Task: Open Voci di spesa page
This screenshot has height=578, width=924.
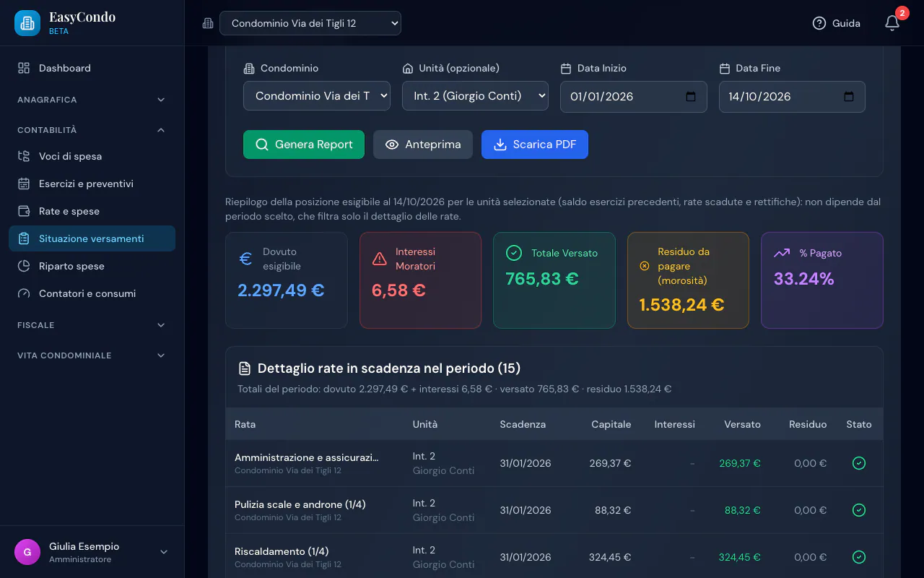Action: [x=92, y=156]
